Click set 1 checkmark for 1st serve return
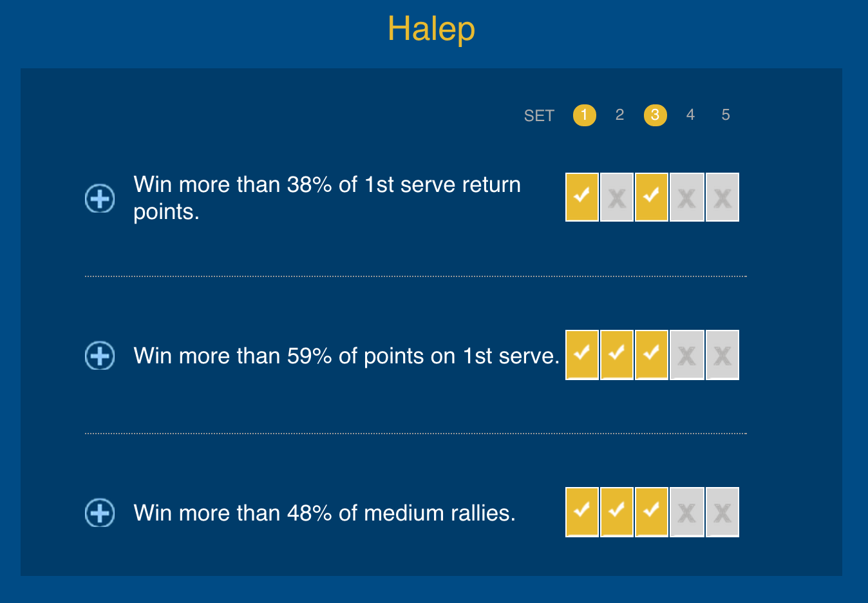 [582, 197]
